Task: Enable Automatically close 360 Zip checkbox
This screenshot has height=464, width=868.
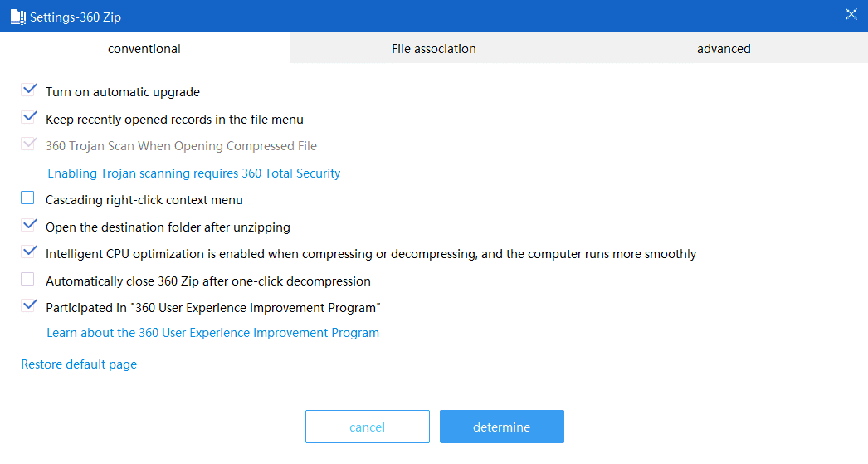Action: 28,280
